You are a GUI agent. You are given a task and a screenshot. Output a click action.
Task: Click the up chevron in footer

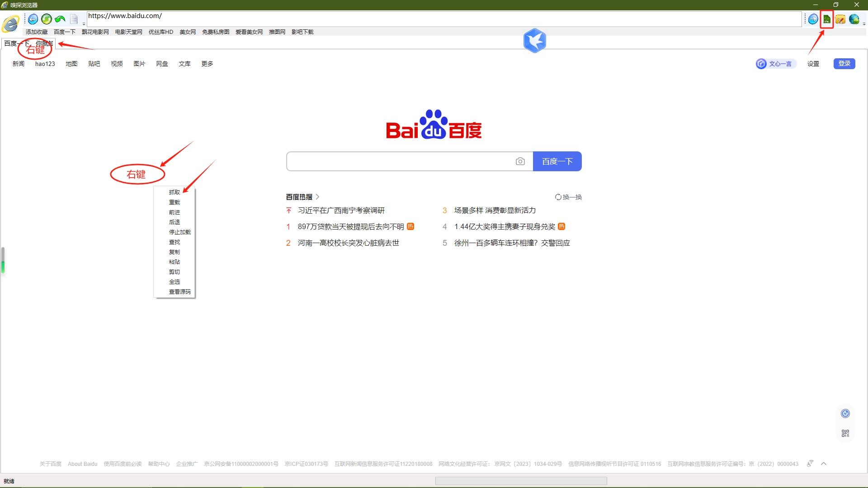click(824, 464)
